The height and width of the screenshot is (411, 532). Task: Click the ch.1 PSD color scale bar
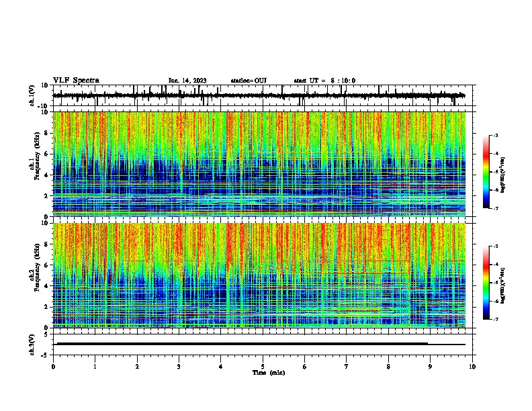coord(486,172)
